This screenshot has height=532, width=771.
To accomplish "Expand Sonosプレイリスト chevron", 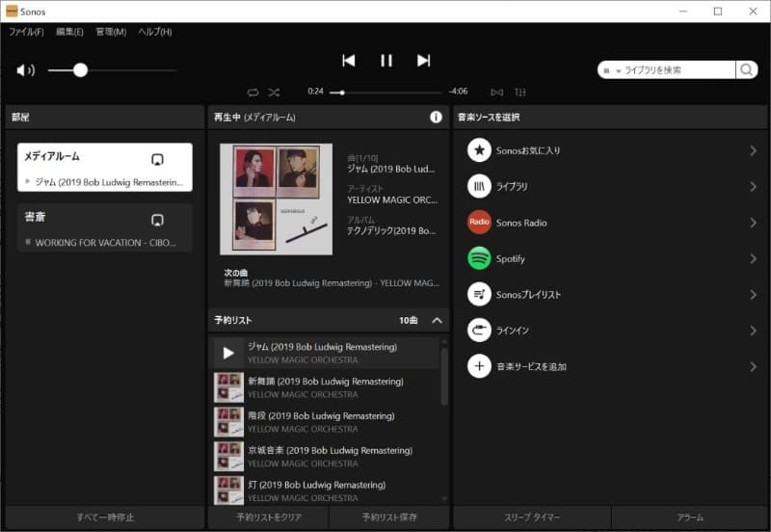I will [753, 294].
